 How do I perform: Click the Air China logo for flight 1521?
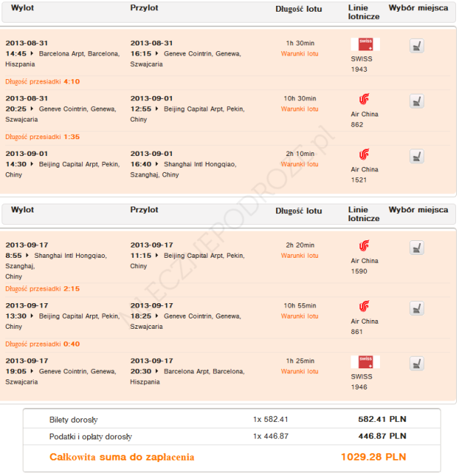click(364, 154)
